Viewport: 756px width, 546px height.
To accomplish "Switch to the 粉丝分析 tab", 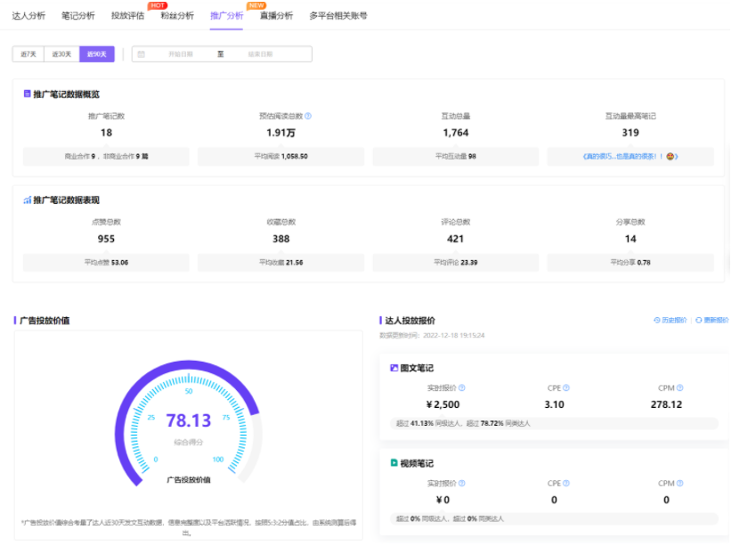I will pos(177,16).
